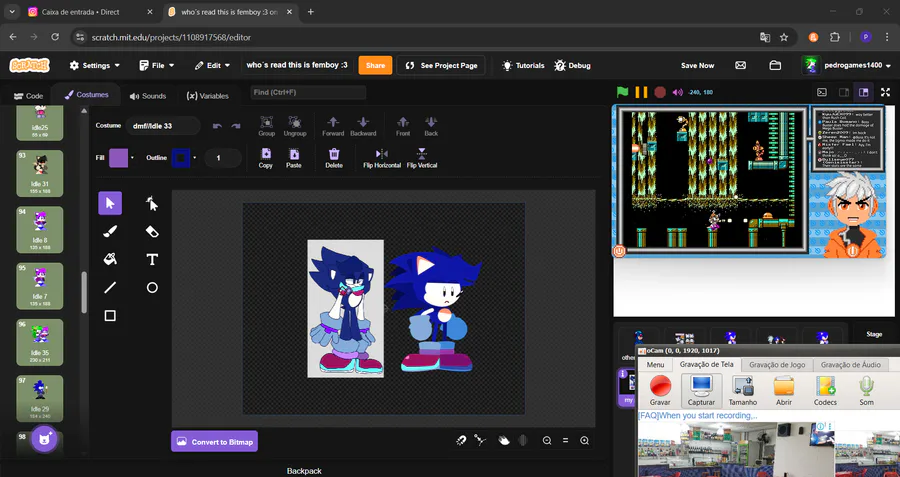Expand the Fill color dropdown arrow
The height and width of the screenshot is (477, 900).
point(133,157)
